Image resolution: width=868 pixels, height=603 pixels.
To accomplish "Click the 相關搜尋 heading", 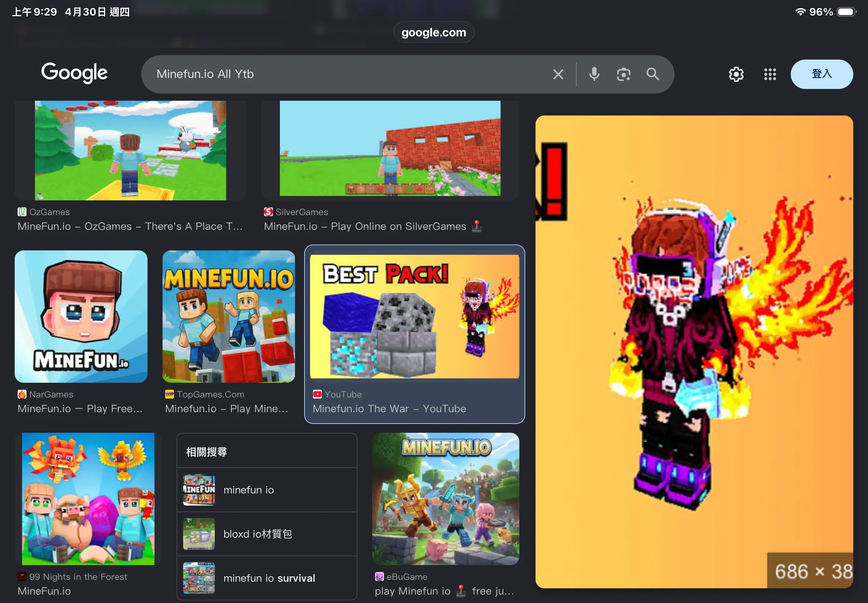I will [x=206, y=452].
